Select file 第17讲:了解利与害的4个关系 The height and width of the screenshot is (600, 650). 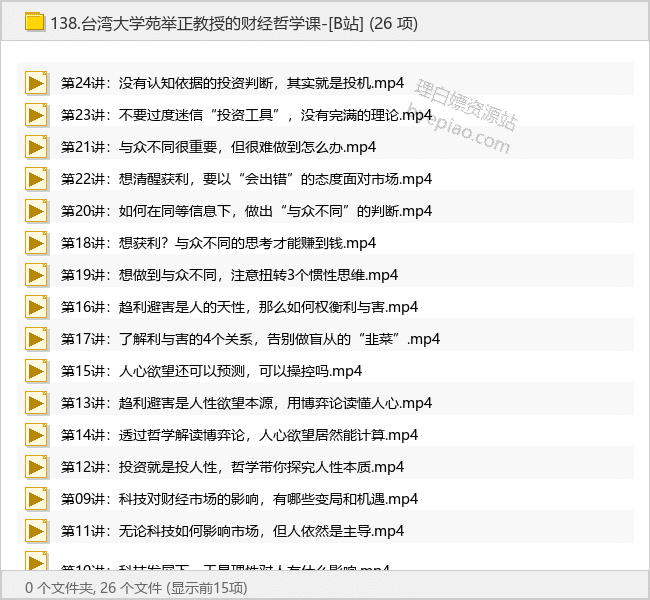click(250, 339)
